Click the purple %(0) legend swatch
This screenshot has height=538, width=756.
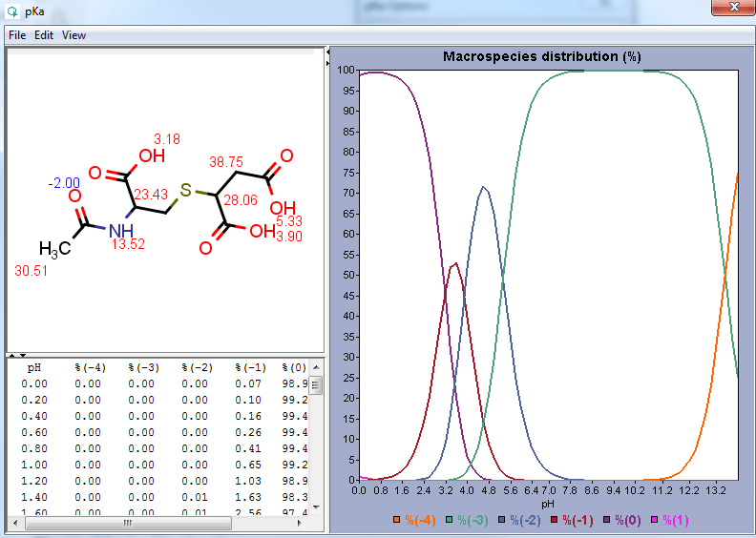pyautogui.click(x=607, y=520)
